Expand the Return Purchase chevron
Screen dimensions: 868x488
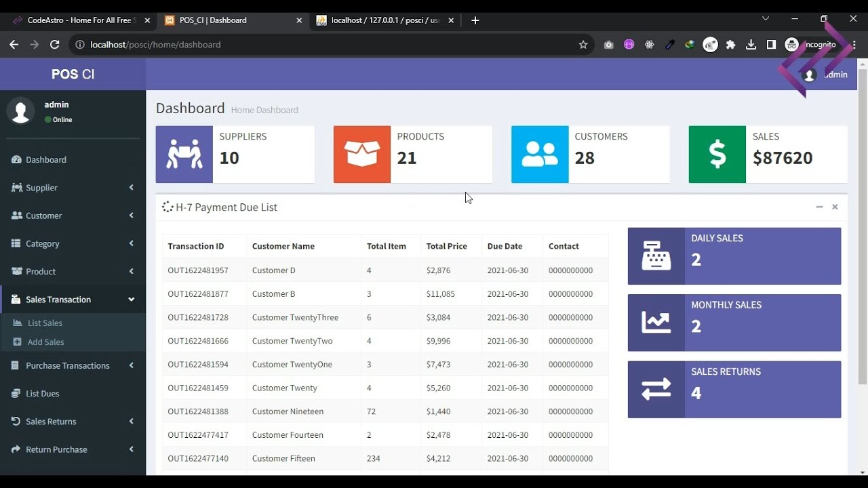pos(132,449)
